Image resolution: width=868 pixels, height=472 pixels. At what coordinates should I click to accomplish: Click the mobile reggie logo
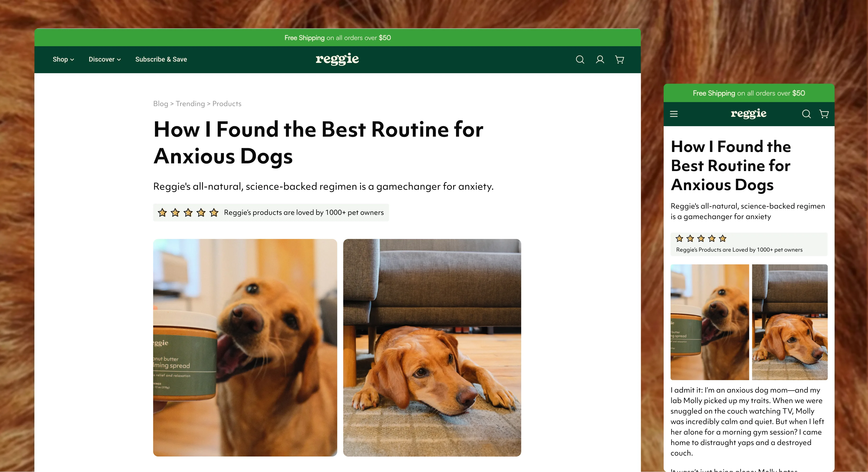click(748, 114)
